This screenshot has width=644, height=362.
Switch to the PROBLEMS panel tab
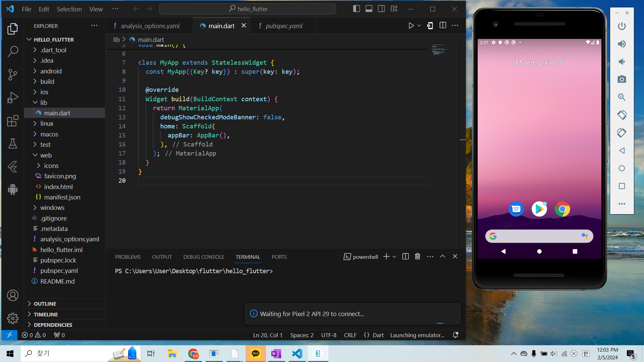[x=128, y=257]
